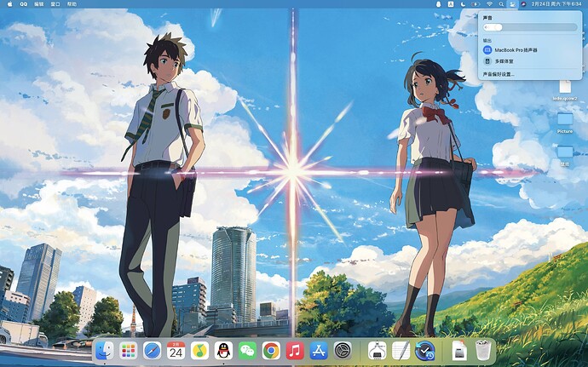This screenshot has width=588, height=367.
Task: Open Google Chrome in the dock
Action: [x=271, y=350]
